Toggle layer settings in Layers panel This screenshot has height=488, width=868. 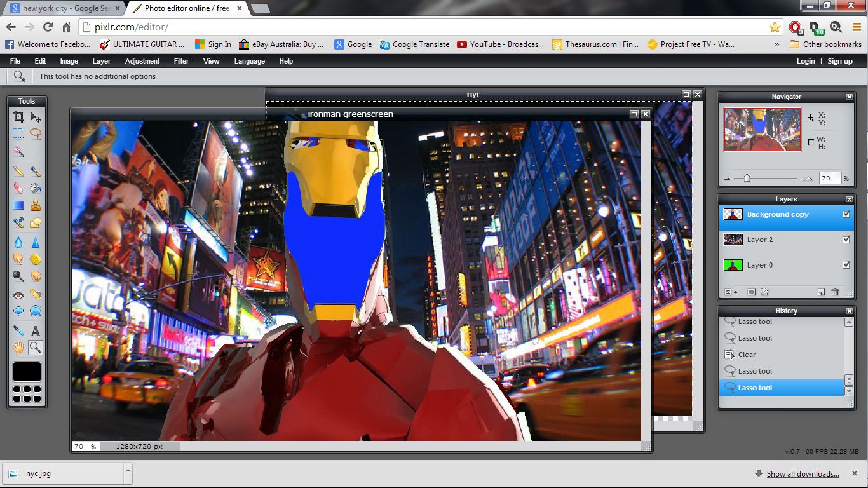pos(731,292)
